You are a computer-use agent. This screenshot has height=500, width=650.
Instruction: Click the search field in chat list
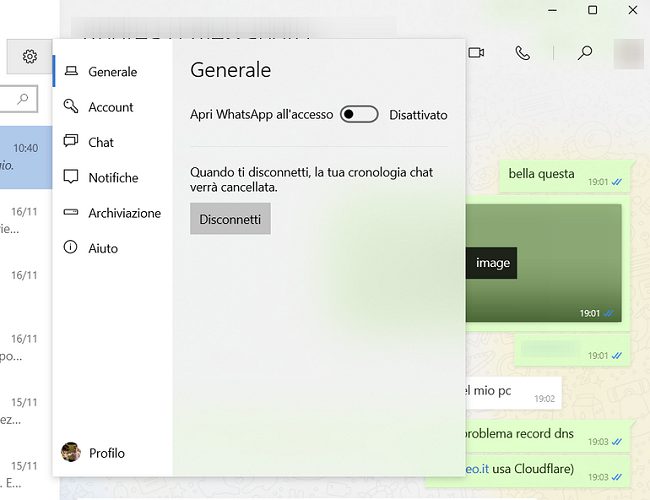pos(18,99)
